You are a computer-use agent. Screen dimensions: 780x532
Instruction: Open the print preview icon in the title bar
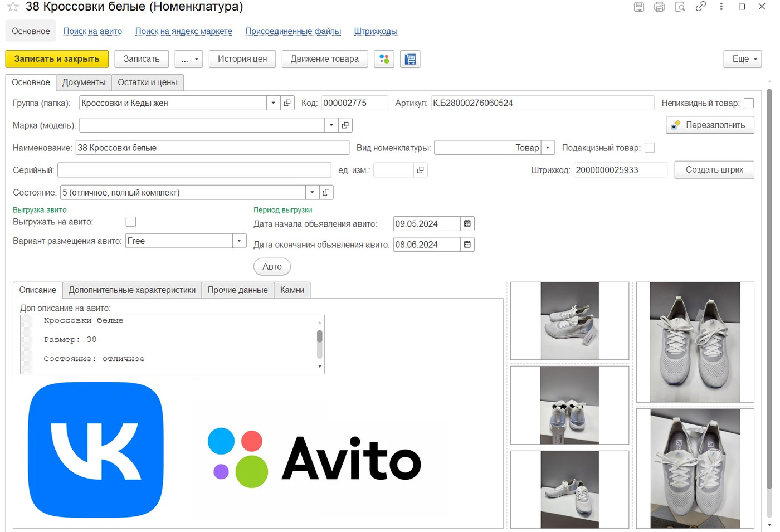680,7
